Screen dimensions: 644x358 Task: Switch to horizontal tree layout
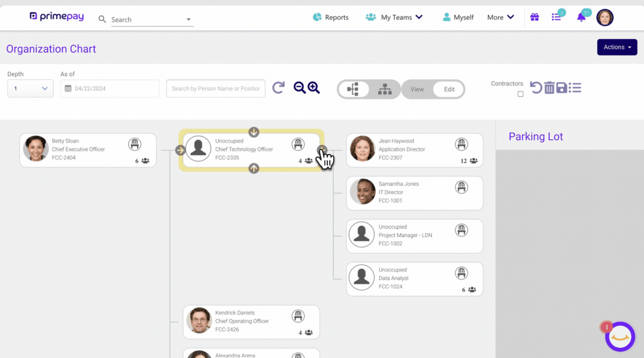point(353,89)
